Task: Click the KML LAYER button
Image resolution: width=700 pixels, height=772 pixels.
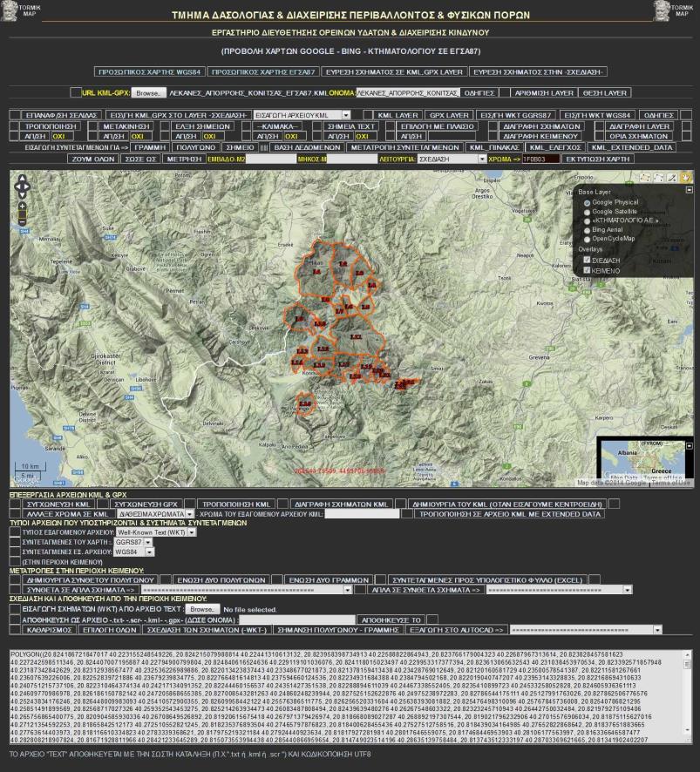Action: click(398, 115)
